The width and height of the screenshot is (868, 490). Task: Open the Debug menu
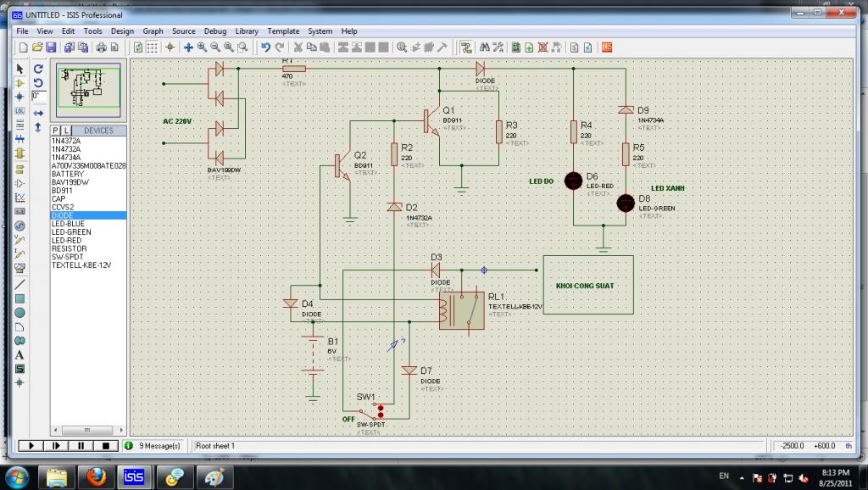(x=215, y=31)
